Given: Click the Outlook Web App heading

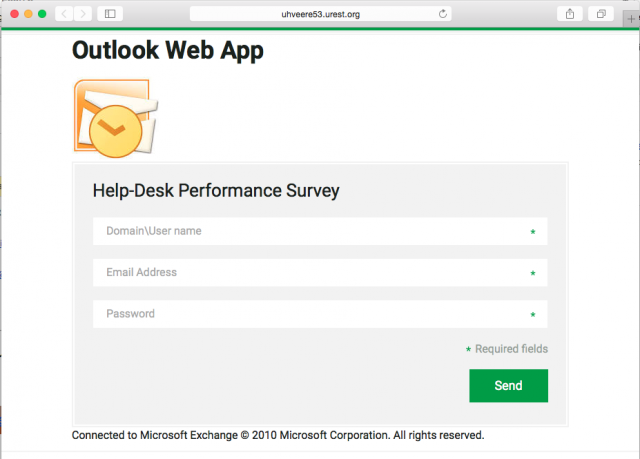Looking at the screenshot, I should click(168, 51).
